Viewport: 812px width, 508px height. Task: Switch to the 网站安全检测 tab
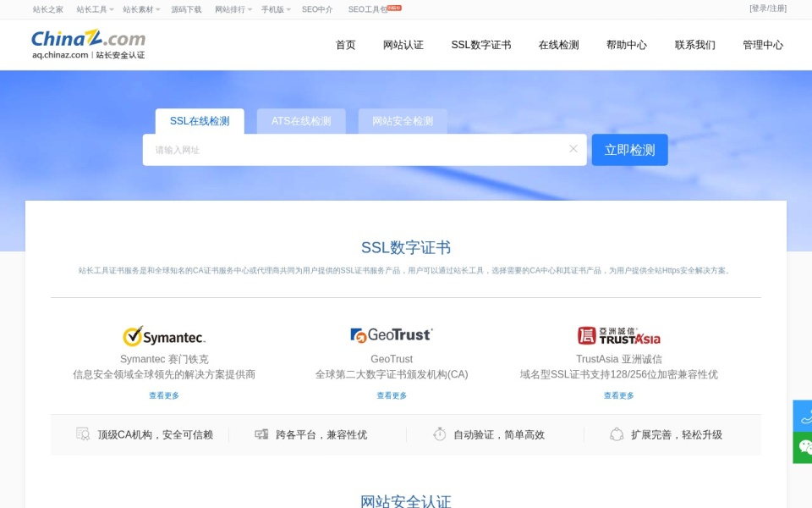403,121
